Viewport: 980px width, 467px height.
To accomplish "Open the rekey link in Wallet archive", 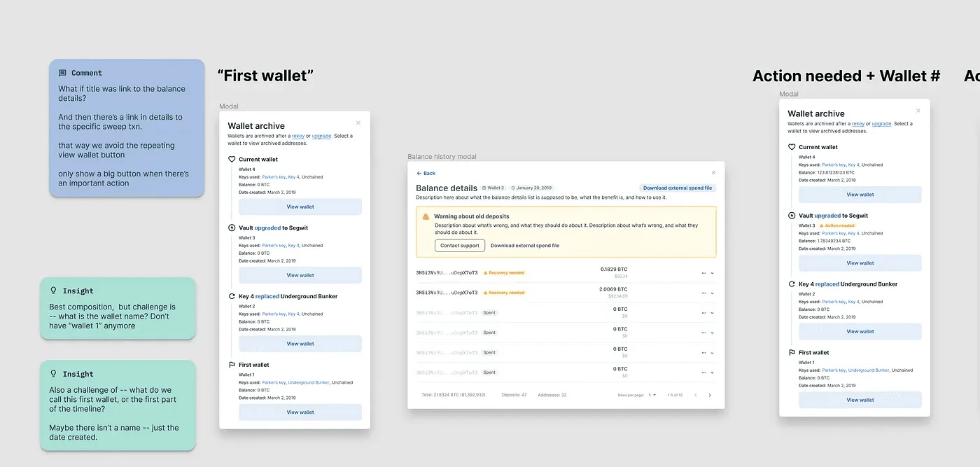I will pyautogui.click(x=297, y=135).
